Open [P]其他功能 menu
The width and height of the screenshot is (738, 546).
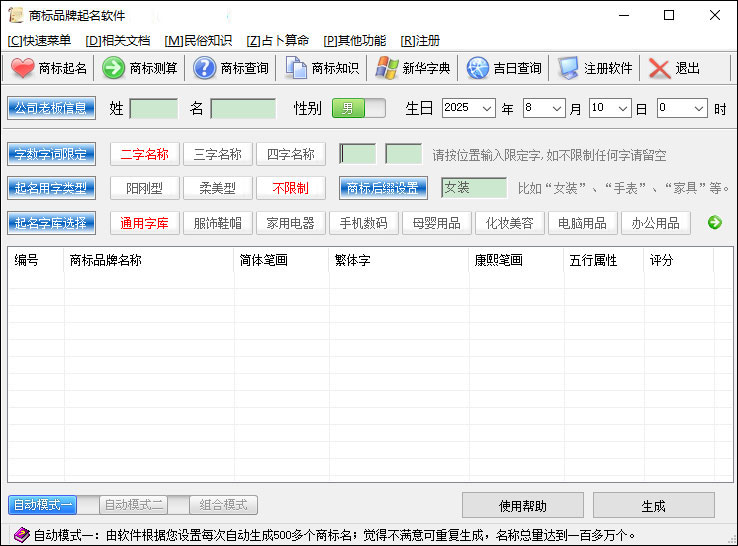pos(355,41)
